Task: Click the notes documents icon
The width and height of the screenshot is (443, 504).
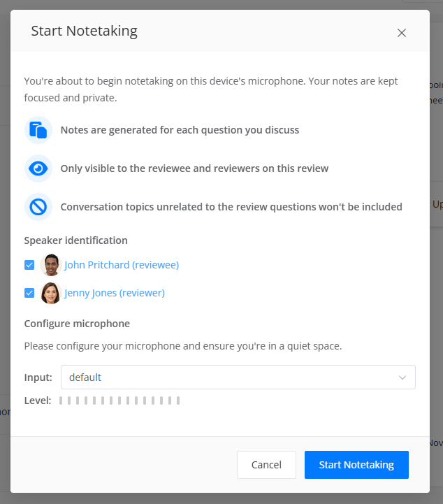Action: [38, 130]
